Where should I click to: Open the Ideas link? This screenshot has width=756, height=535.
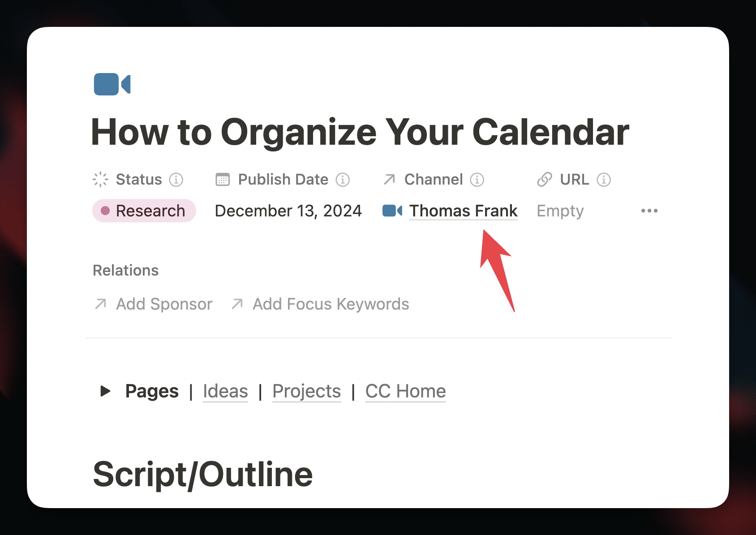point(225,391)
